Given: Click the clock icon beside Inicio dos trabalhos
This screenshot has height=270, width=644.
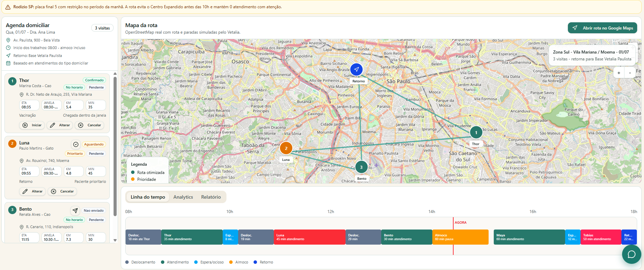Looking at the screenshot, I should (8, 48).
